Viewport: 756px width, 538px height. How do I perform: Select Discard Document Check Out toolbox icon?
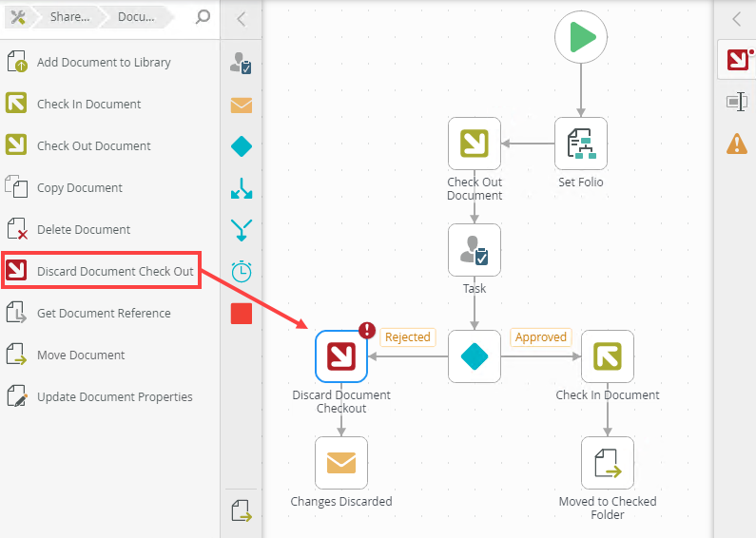(x=16, y=270)
